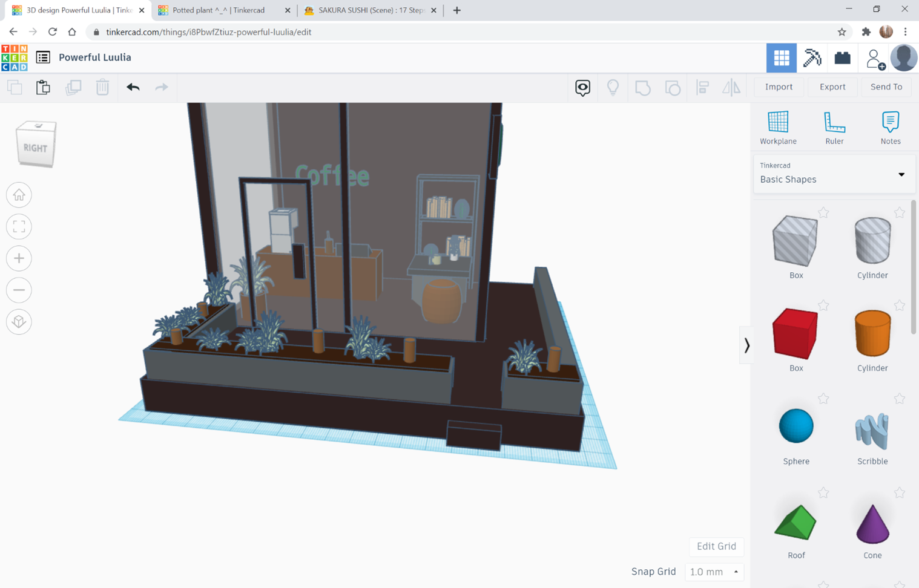Click the Powerful Luulia design name
Viewport: 919px width, 588px height.
click(95, 57)
